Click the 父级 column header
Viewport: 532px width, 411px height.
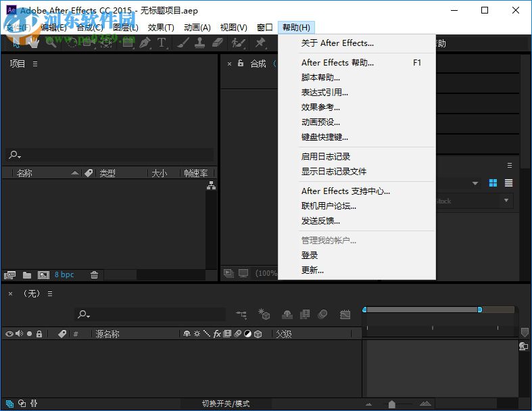[x=284, y=334]
